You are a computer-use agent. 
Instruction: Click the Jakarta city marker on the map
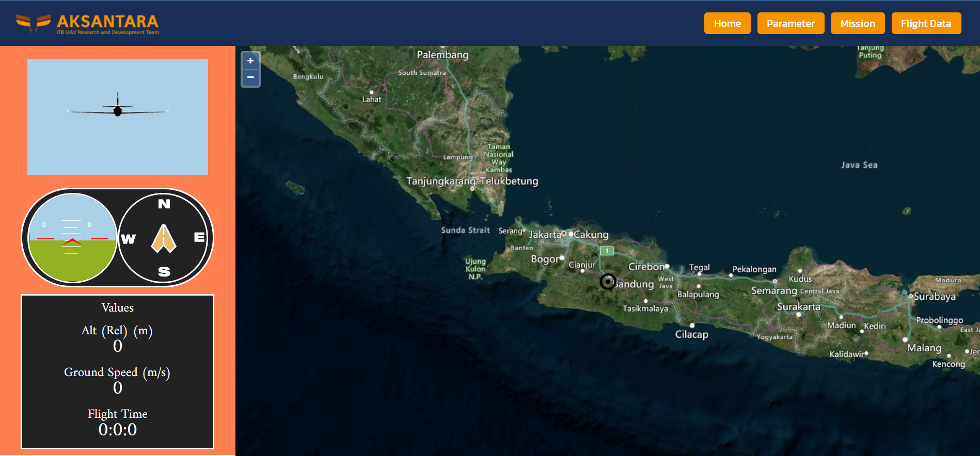pos(564,234)
